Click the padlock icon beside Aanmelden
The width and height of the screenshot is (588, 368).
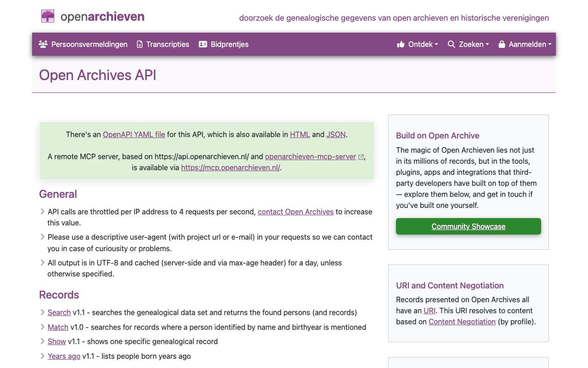[x=502, y=44]
